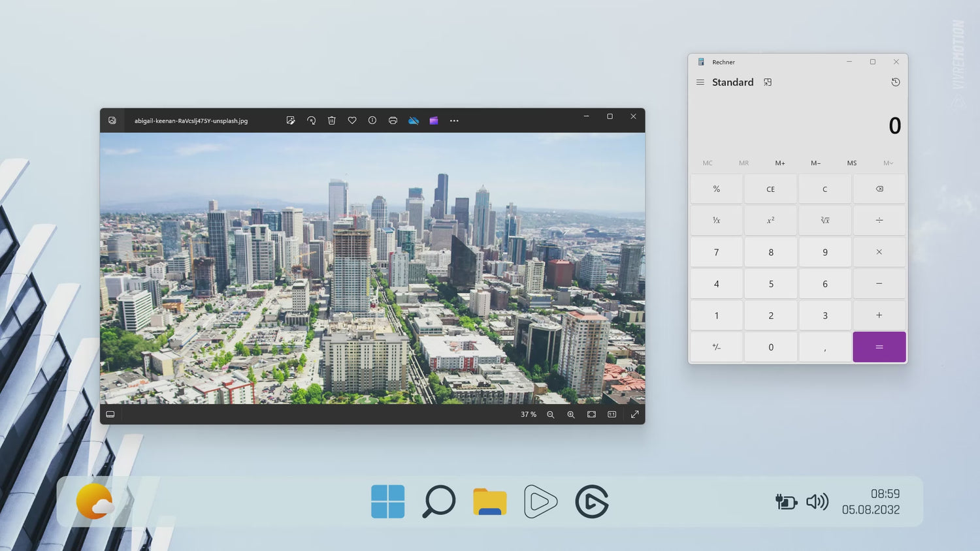Click the OneDrive cloud icon in Photos
This screenshot has height=551, width=980.
pos(414,121)
